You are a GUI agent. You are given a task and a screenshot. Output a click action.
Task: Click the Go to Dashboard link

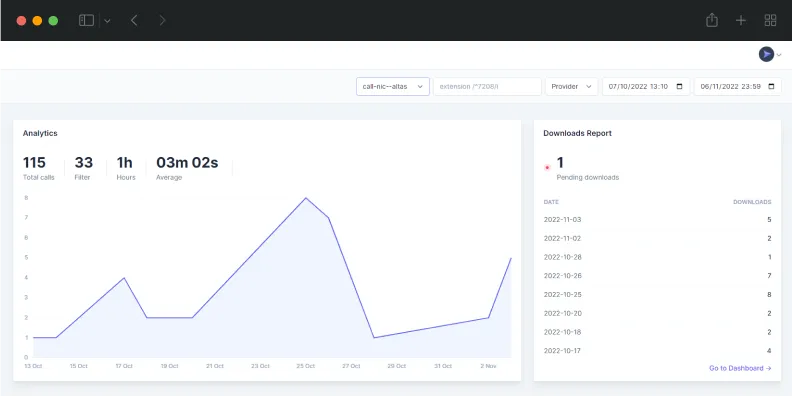(x=740, y=368)
